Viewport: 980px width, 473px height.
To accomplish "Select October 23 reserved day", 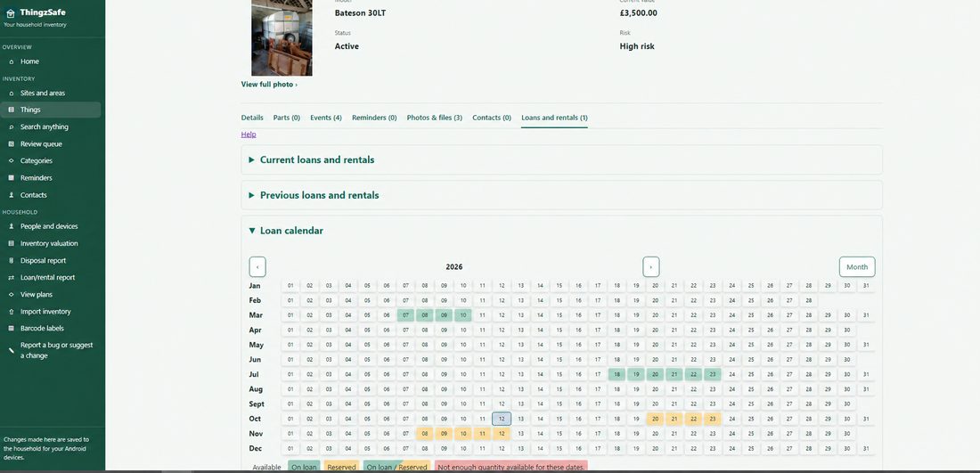I will (x=713, y=419).
